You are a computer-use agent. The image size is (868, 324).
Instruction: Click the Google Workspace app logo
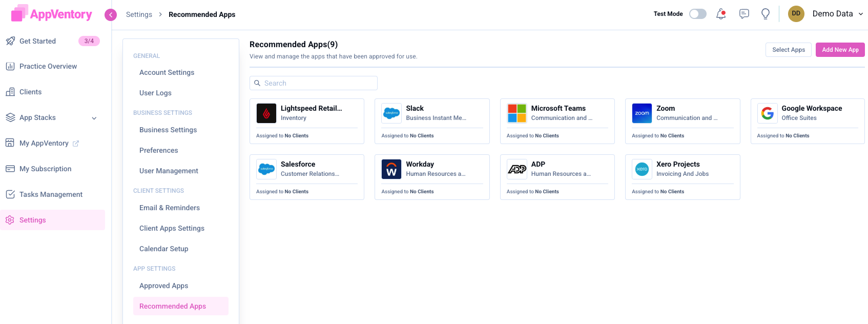(767, 113)
